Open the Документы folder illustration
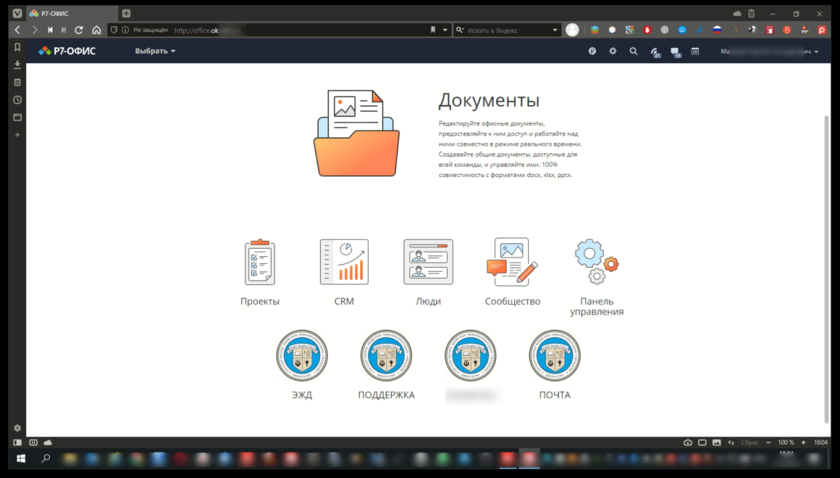The width and height of the screenshot is (840, 478). point(356,134)
